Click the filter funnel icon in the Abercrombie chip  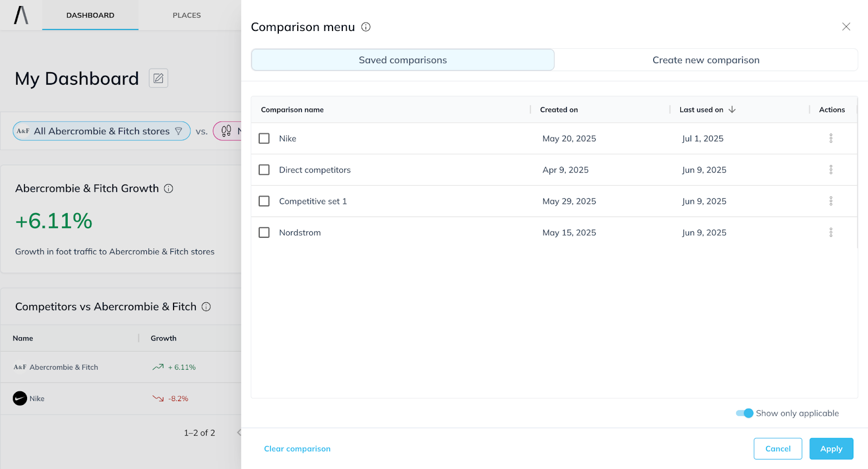tap(178, 131)
